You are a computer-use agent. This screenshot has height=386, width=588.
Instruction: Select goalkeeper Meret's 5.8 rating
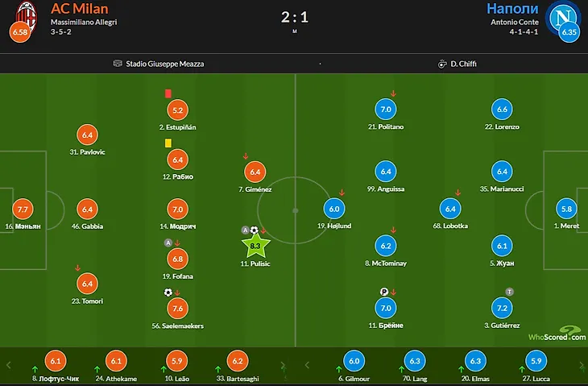(x=568, y=209)
